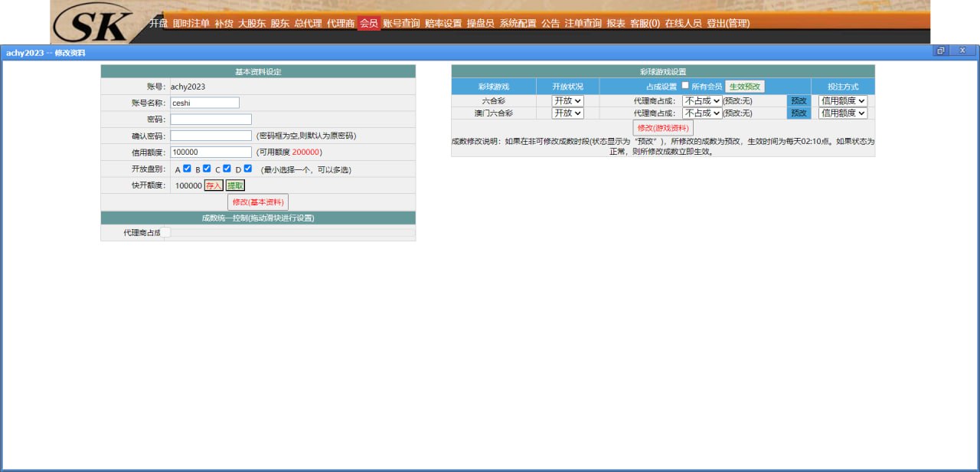
Task: Select the 报表 menu item
Action: coord(616,23)
